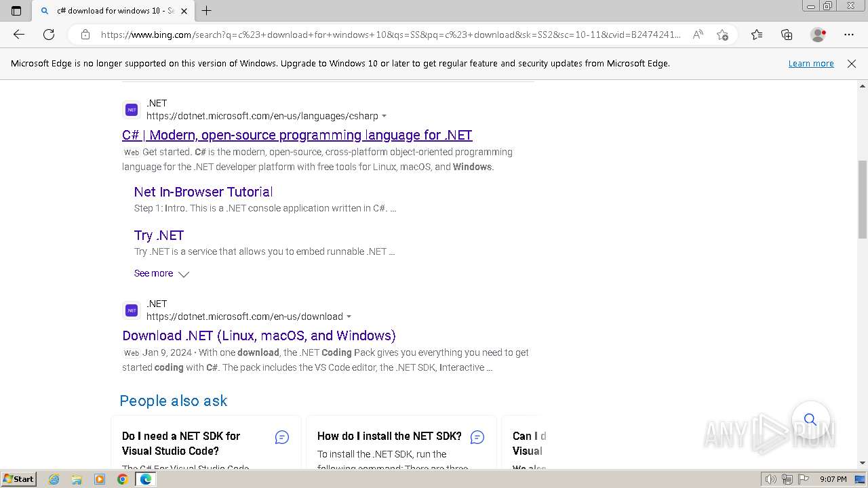The height and width of the screenshot is (488, 868).
Task: Open C# Modern open-source programming language result
Action: (297, 135)
